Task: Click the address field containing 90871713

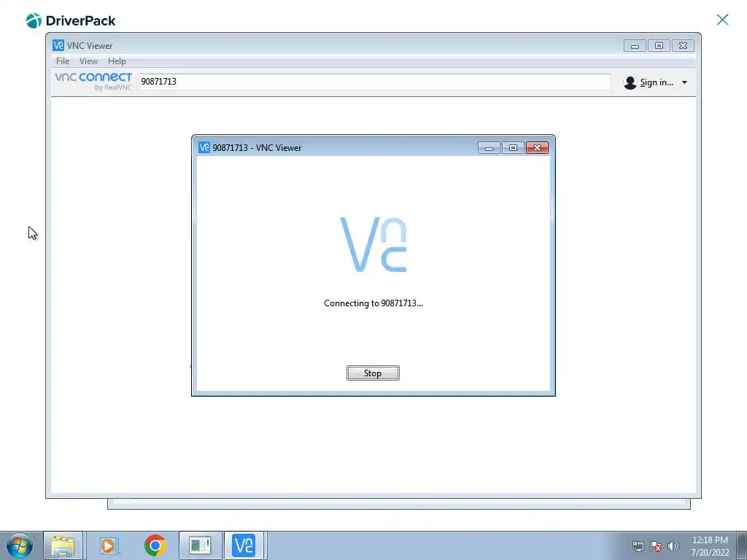Action: click(374, 82)
